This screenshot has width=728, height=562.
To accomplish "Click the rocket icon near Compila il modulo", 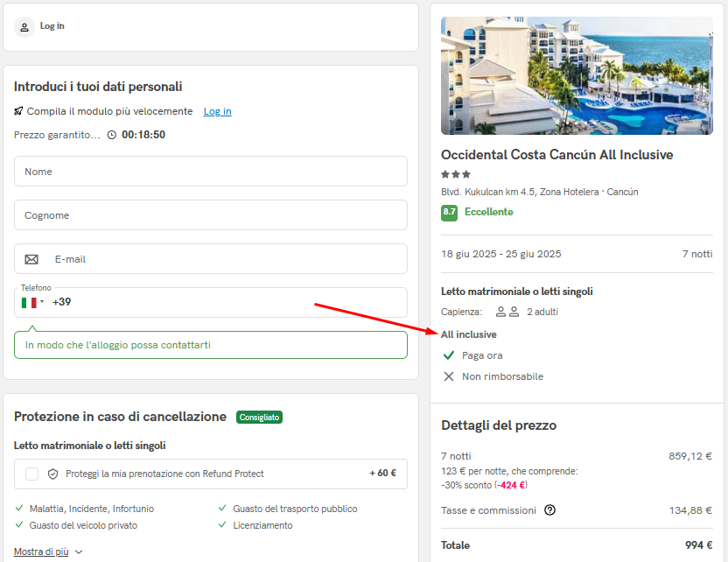I will pos(18,111).
